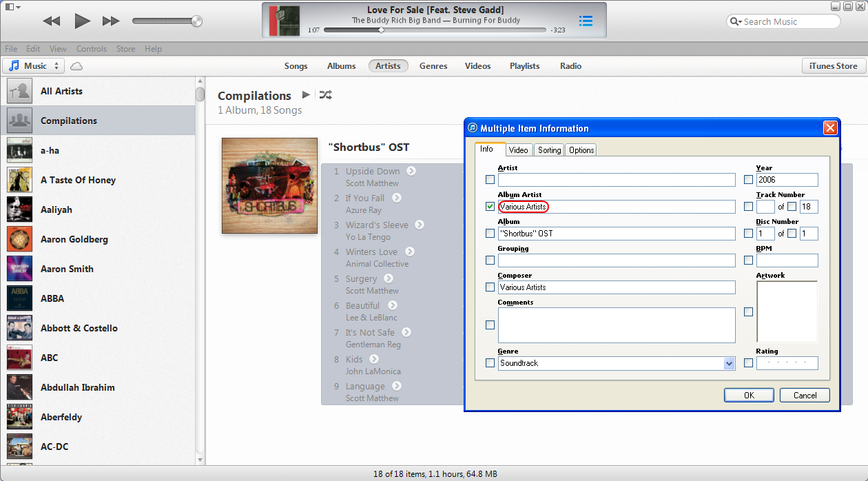Enable the Album field checkbox
Viewport: 868px width, 481px height.
tap(490, 234)
